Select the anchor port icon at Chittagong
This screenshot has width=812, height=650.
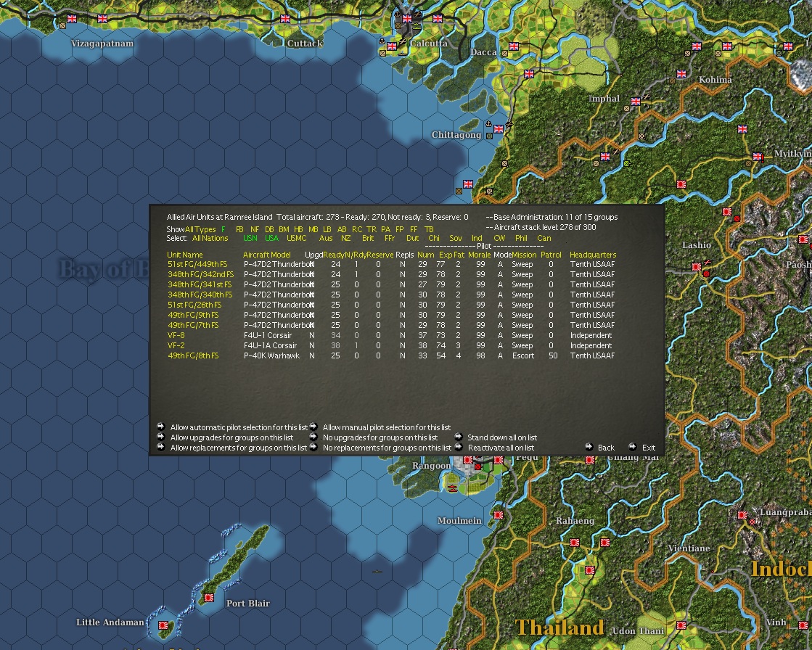click(x=488, y=124)
